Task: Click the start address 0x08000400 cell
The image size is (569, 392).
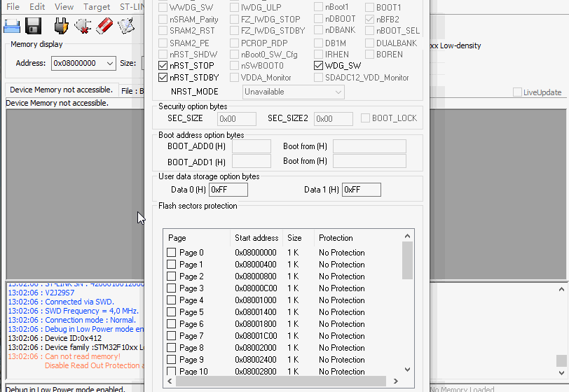Action: tap(256, 265)
